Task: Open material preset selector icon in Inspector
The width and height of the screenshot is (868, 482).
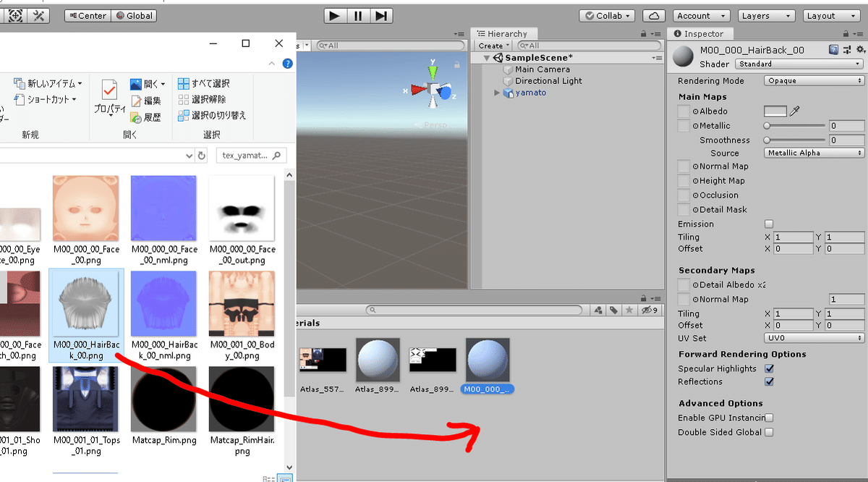Action: click(x=847, y=50)
